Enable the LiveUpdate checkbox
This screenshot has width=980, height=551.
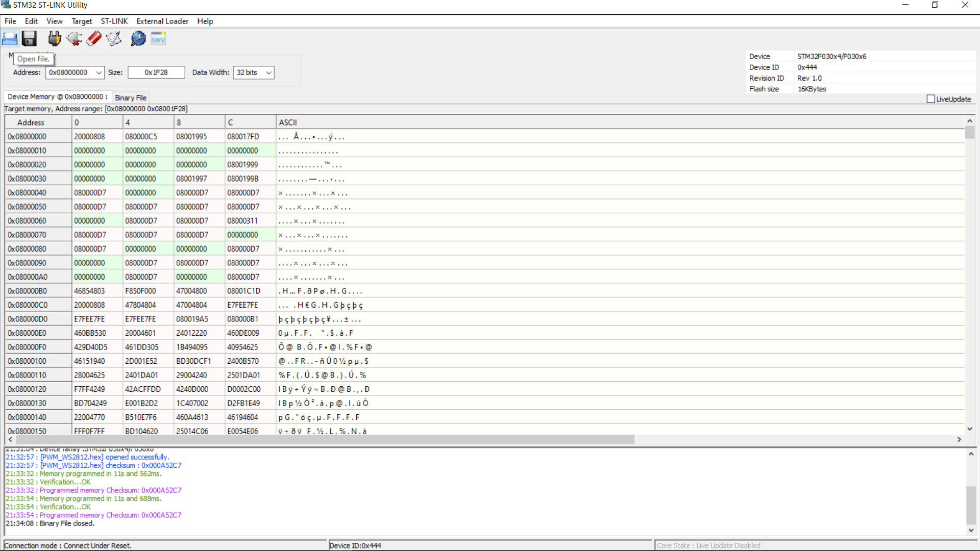(930, 99)
